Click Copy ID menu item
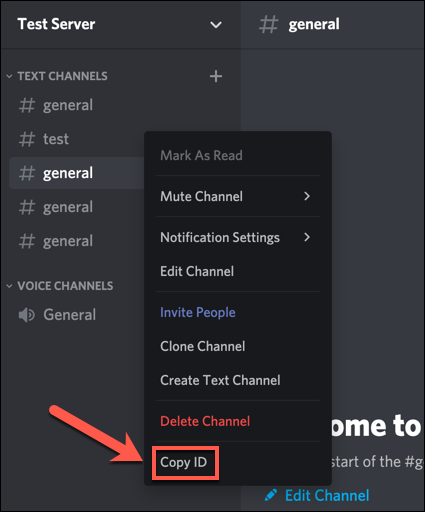The height and width of the screenshot is (512, 425). point(185,463)
